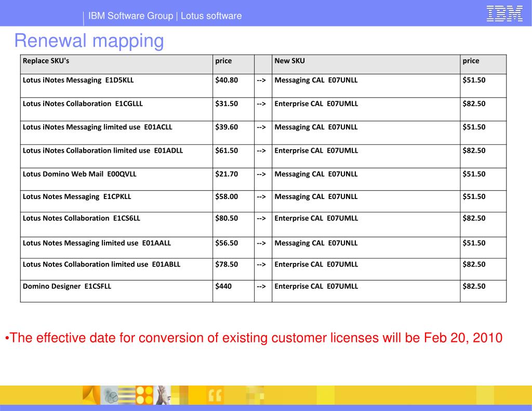
Task: Click the arrow in the E1D5KLL row
Action: (x=261, y=81)
